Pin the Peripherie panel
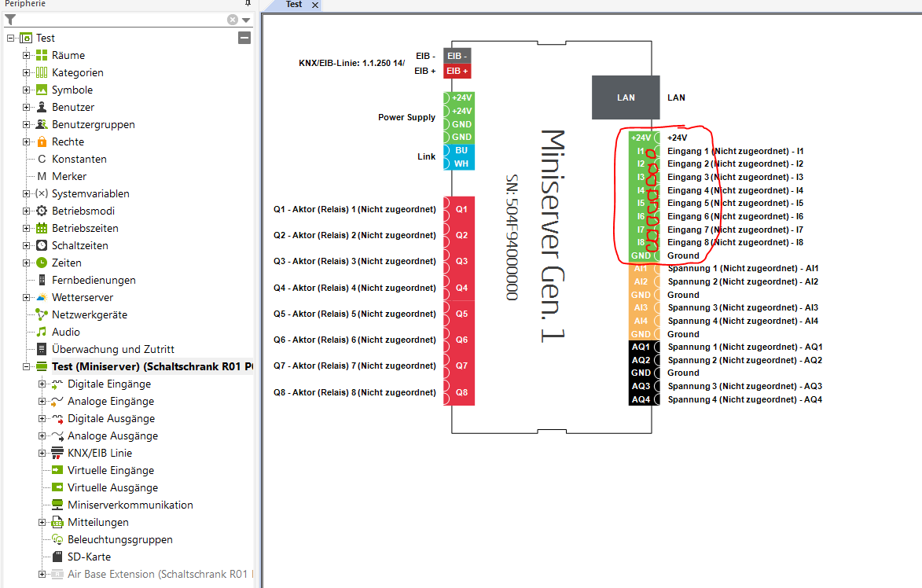The image size is (922, 588). [248, 4]
